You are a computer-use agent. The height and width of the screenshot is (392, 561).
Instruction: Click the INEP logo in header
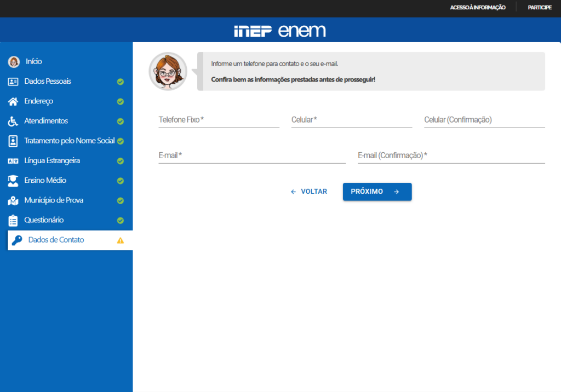point(253,31)
